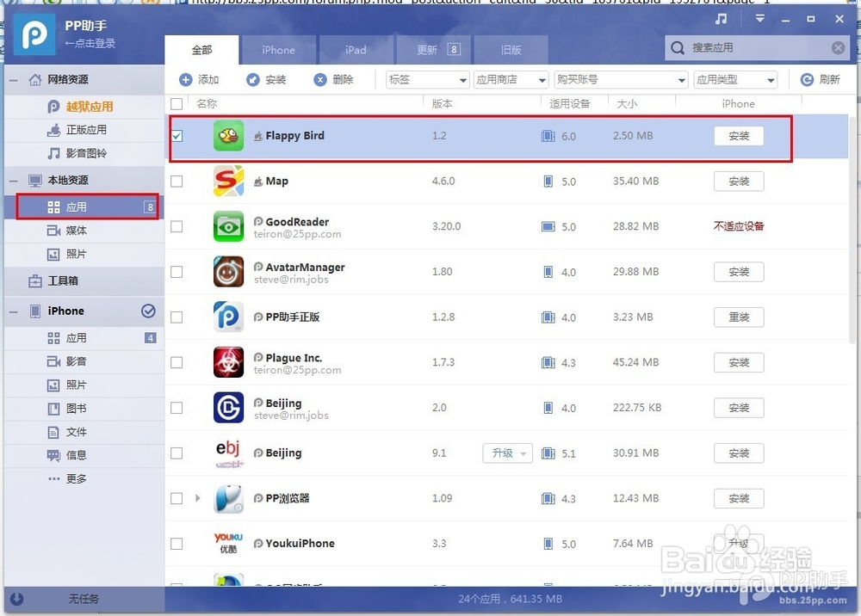Viewport: 861px width, 616px height.
Task: Click the Flappy Bird app icon
Action: pos(228,135)
